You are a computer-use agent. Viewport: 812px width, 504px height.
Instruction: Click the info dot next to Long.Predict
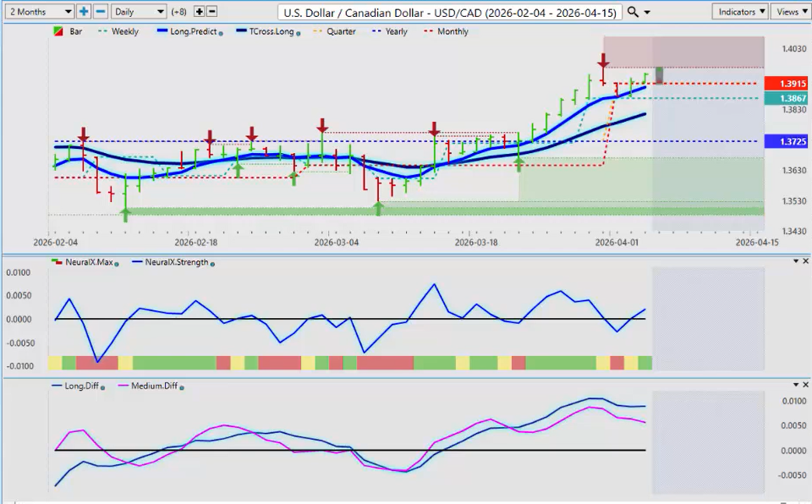tap(221, 32)
